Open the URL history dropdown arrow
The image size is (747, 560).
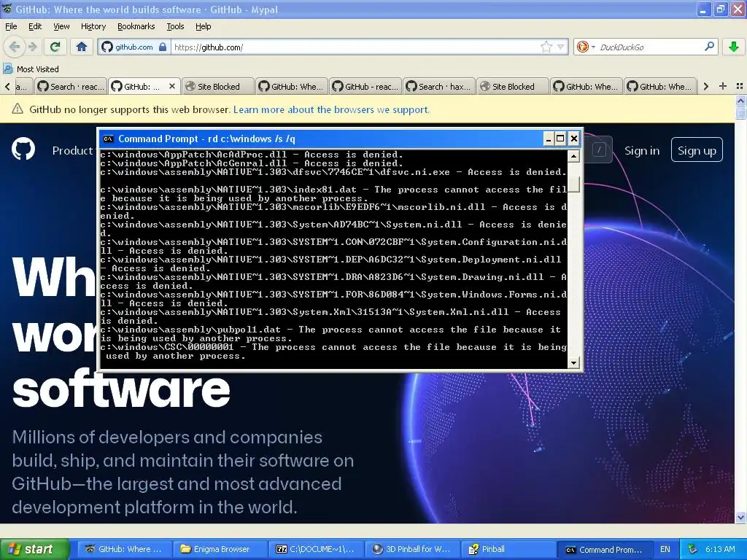[x=561, y=47]
